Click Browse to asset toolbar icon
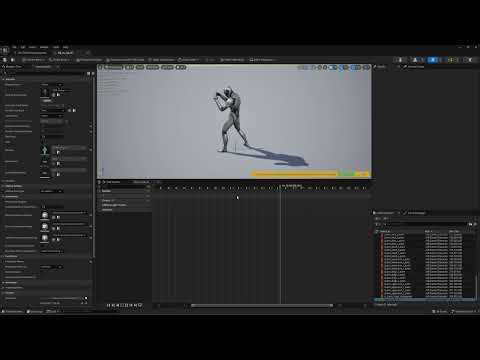480x360 pixels. pyautogui.click(x=13, y=60)
